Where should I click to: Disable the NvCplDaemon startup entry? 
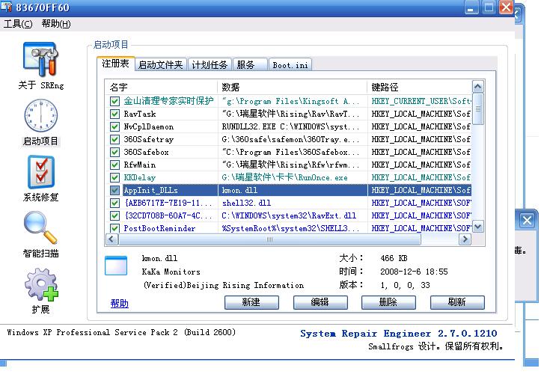pyautogui.click(x=114, y=126)
